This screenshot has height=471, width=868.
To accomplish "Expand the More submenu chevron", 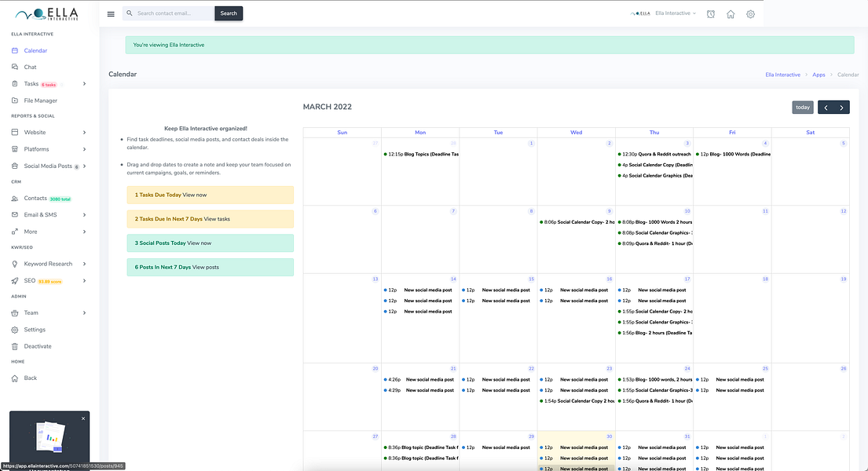I will pyautogui.click(x=84, y=232).
